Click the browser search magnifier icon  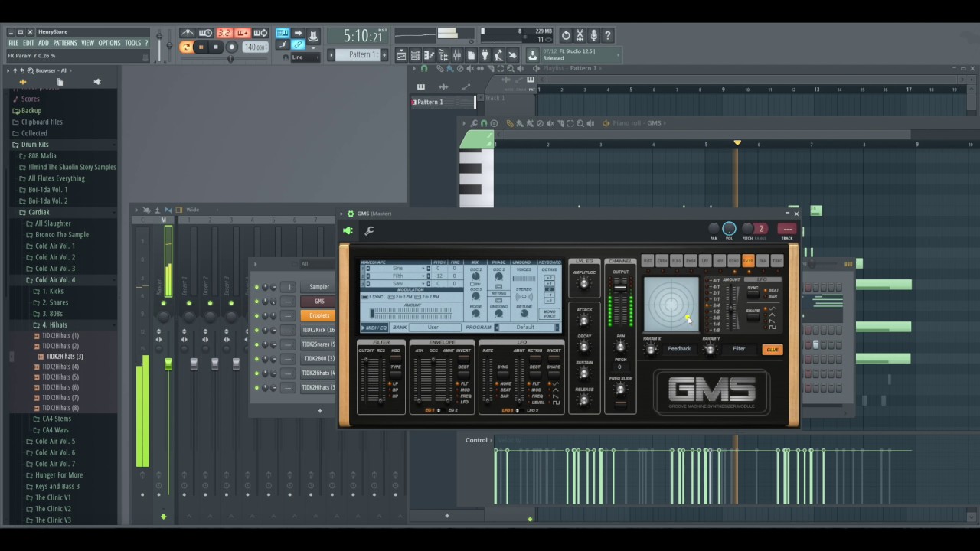(x=30, y=70)
